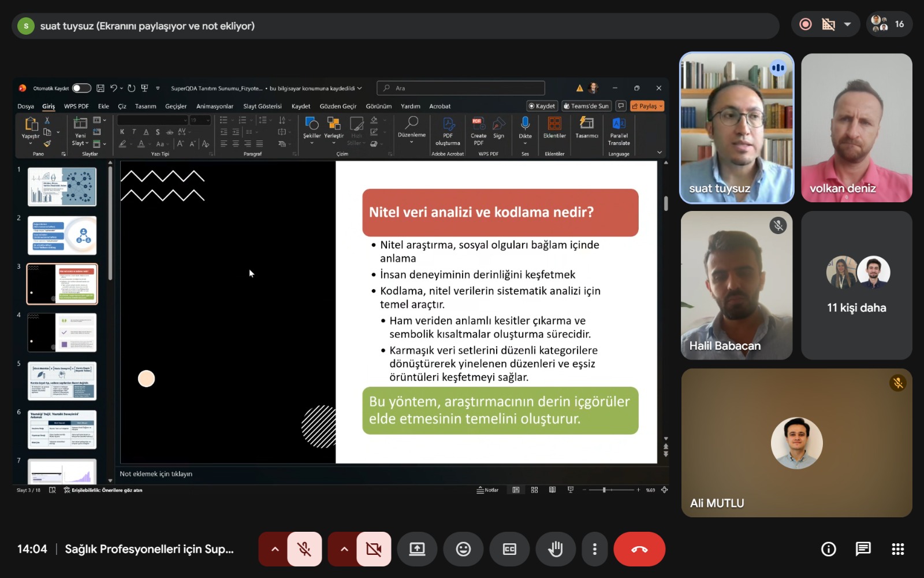Click the Sign pen icon
The width and height of the screenshot is (924, 578).
[x=499, y=124]
